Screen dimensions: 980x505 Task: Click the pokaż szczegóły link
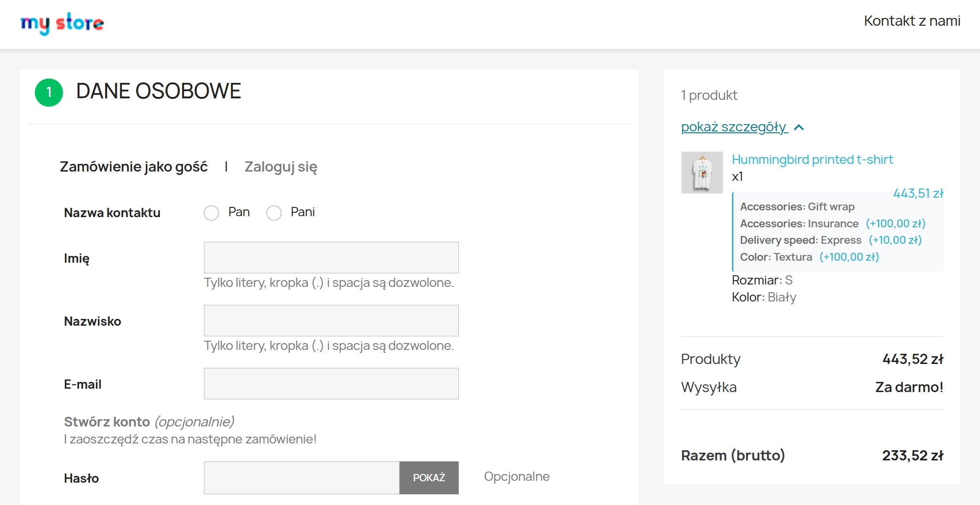(x=734, y=126)
